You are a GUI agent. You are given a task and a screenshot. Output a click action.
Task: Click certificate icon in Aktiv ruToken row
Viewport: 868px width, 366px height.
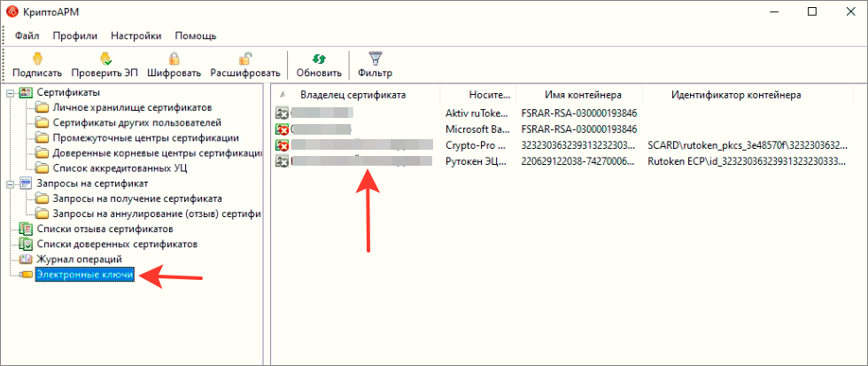click(283, 113)
